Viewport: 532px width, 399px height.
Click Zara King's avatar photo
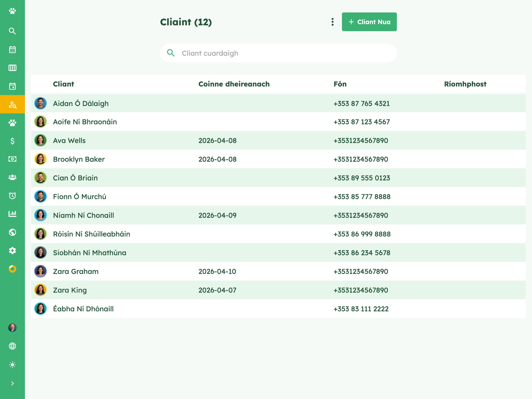40,290
